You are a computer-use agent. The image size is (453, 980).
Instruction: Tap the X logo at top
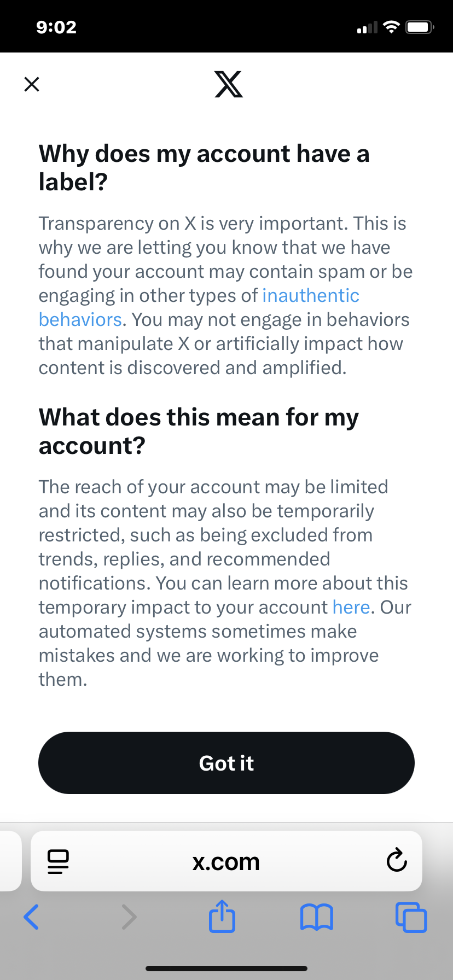click(229, 84)
